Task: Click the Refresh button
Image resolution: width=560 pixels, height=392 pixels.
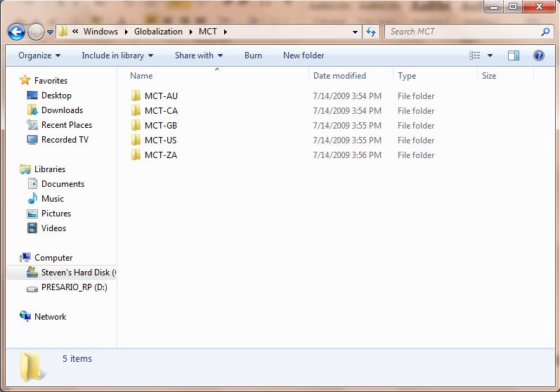Action: pyautogui.click(x=371, y=32)
